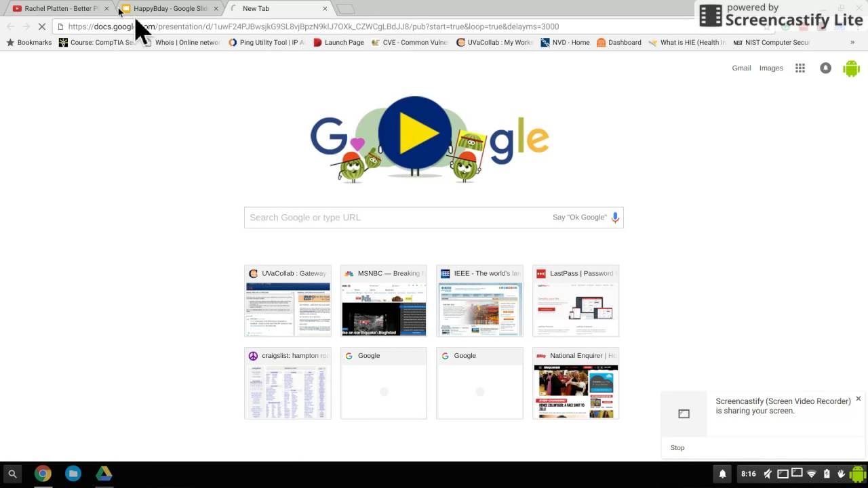
Task: Open the CVE - Common Vulnerabilities bookmark
Action: (x=410, y=42)
